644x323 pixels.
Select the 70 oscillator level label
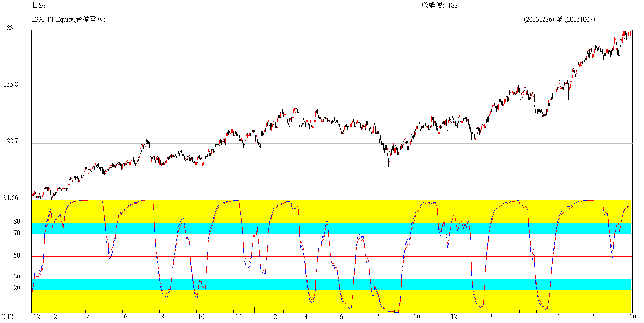[x=17, y=233]
